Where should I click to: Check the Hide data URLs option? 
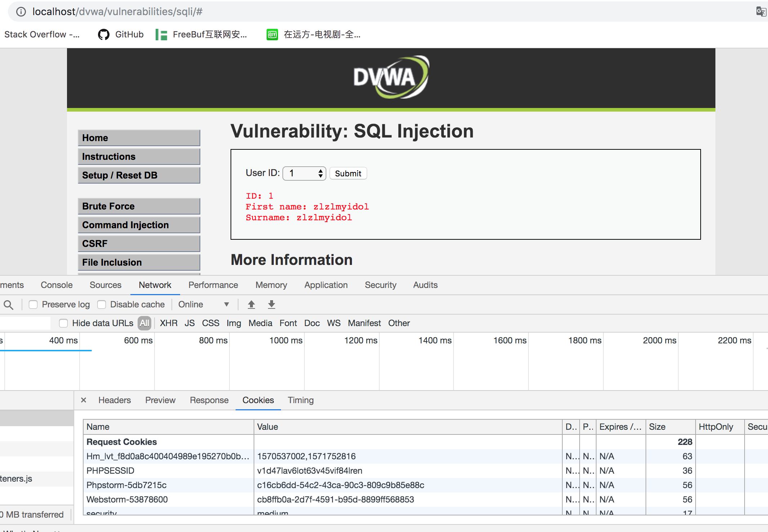(x=63, y=323)
